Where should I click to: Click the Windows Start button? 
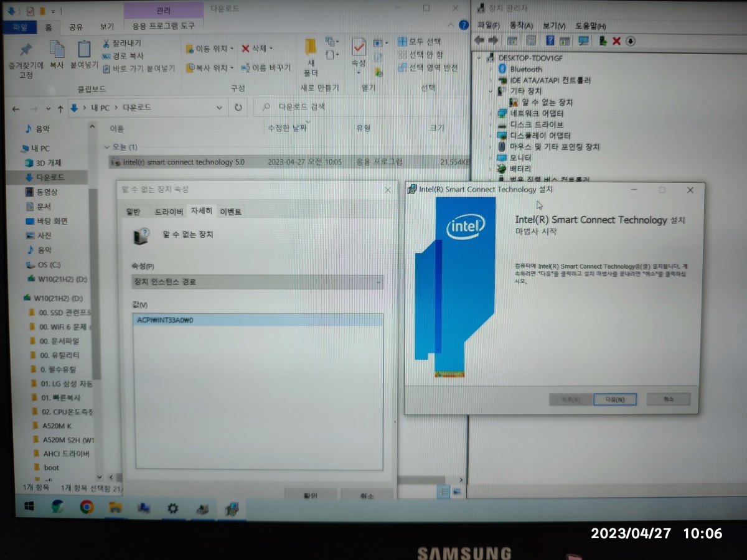pos(29,506)
